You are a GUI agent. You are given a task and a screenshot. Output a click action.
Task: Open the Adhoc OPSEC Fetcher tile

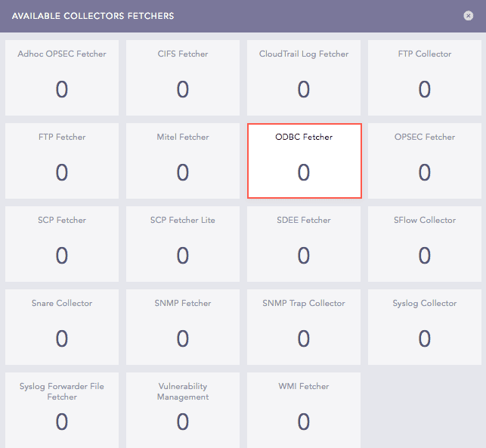point(62,78)
